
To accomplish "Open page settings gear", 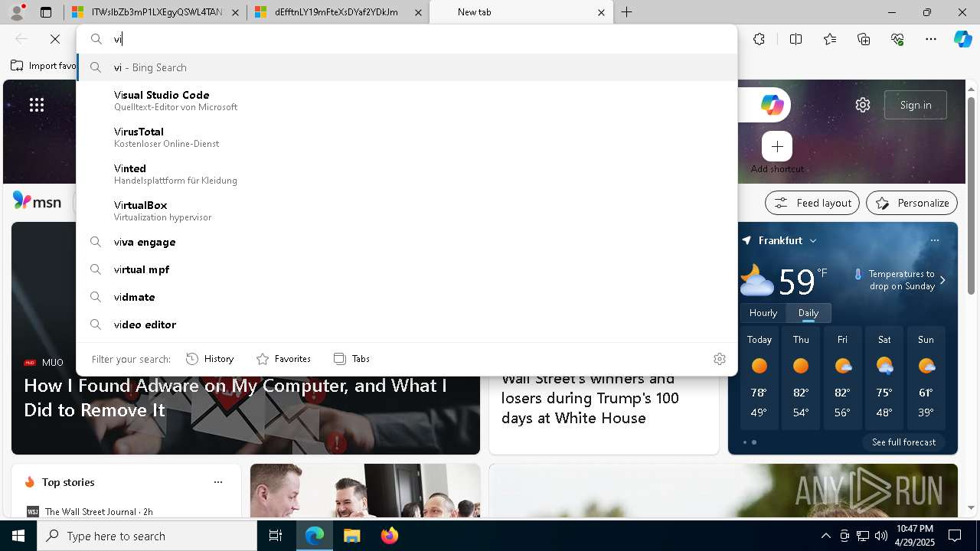I will [863, 105].
